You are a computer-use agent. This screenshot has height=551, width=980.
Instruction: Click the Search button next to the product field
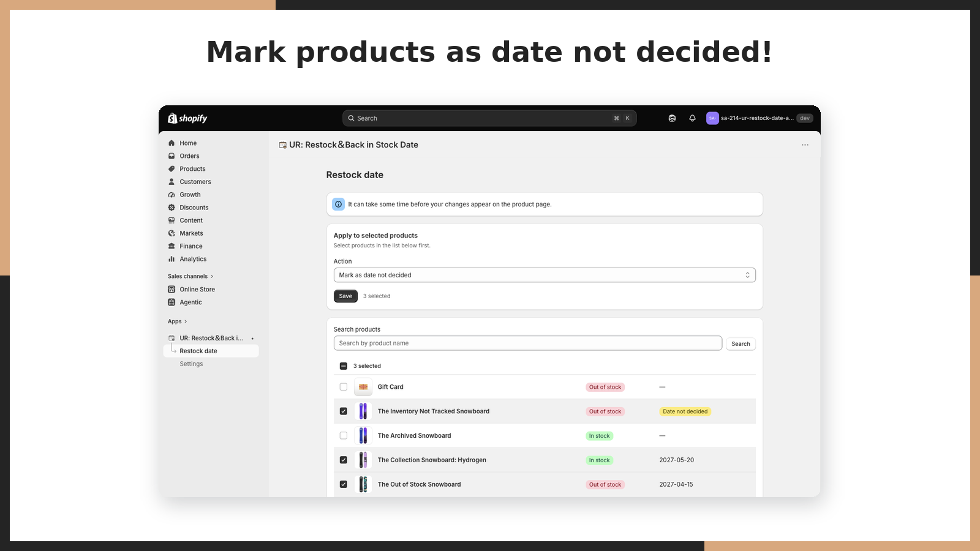pos(741,344)
